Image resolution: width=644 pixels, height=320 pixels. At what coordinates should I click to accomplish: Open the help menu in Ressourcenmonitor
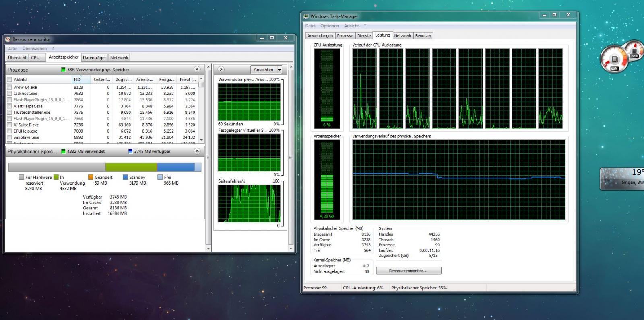[x=53, y=49]
